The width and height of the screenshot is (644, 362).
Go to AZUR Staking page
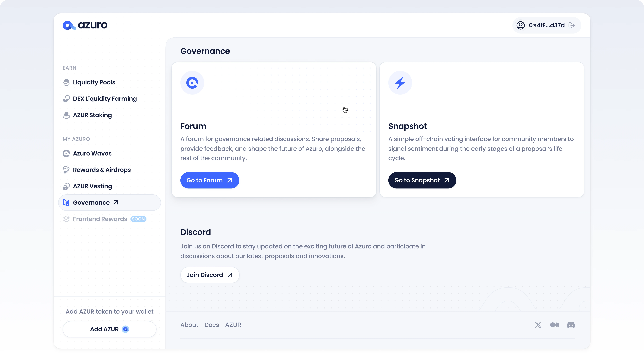[92, 115]
